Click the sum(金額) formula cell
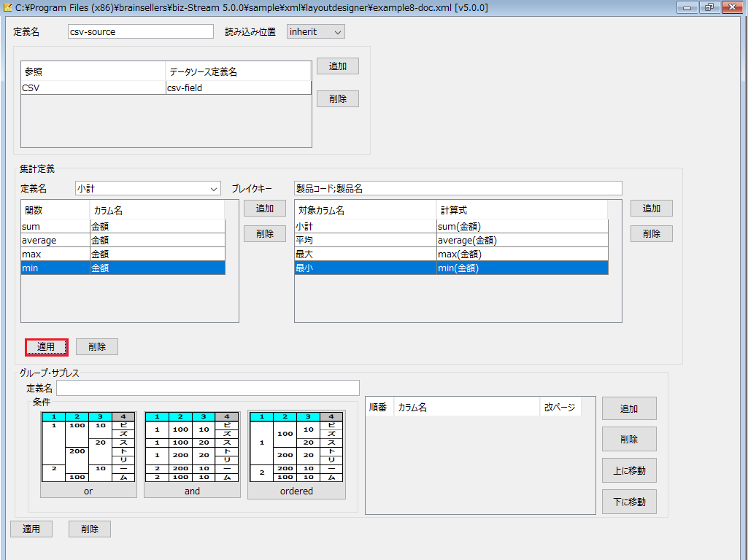The height and width of the screenshot is (560, 748). [x=523, y=226]
